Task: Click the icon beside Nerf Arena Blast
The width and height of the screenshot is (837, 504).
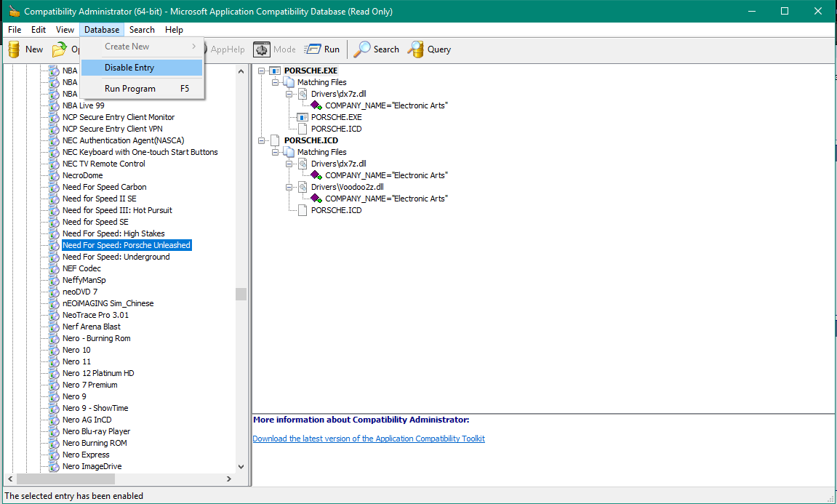Action: click(54, 327)
